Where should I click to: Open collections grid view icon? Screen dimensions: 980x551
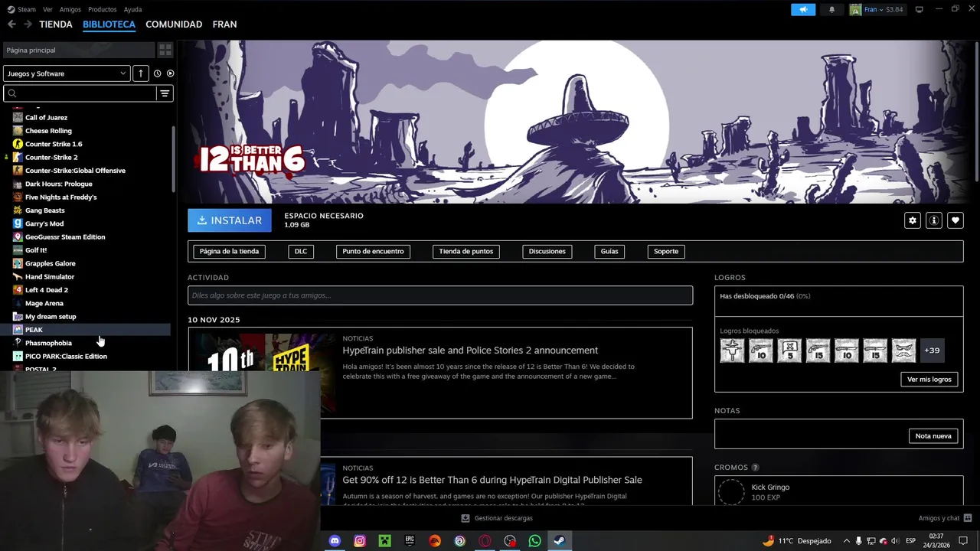point(165,50)
